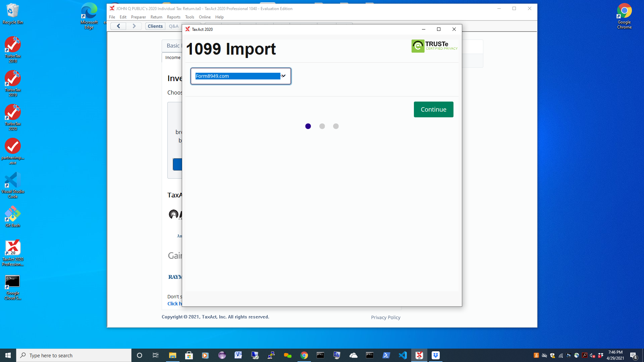
Task: Click the first loading progress dot
Action: coord(308,126)
